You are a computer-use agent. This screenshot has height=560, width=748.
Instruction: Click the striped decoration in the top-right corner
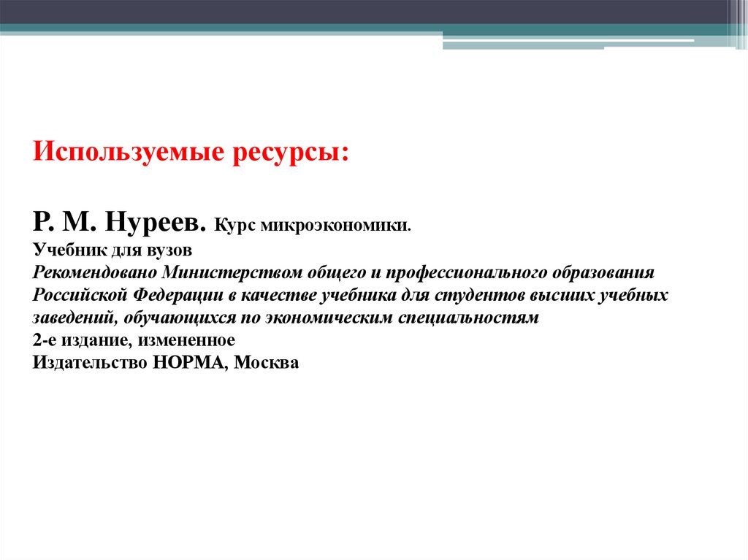pyautogui.click(x=738, y=24)
